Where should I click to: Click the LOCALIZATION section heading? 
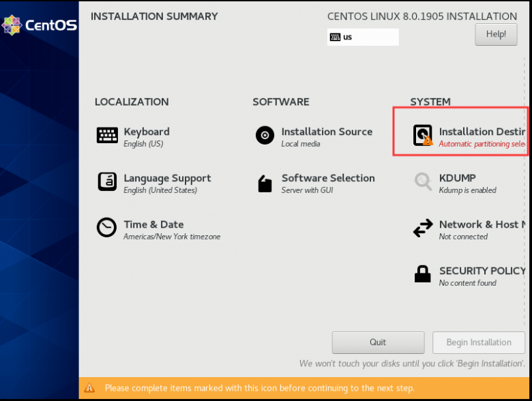(x=132, y=102)
